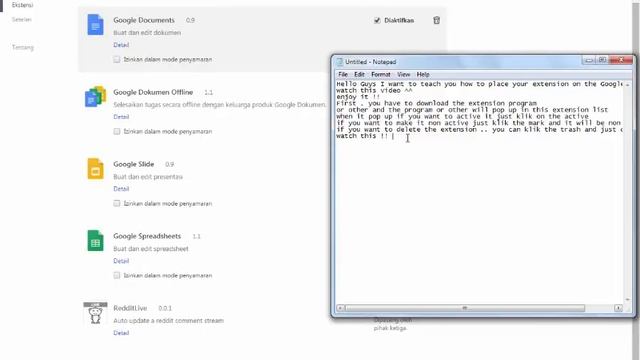Open Detail link for Google Spreadsheets

pos(121,261)
